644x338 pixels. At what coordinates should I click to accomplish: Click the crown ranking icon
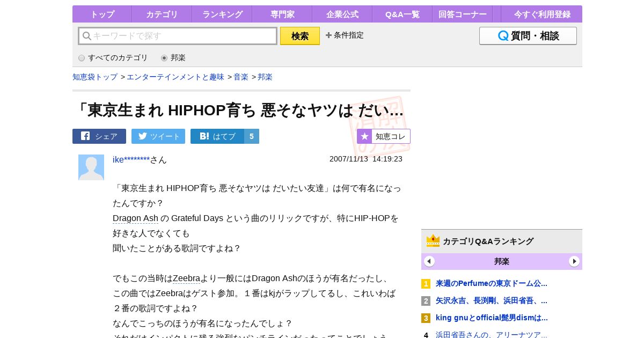[433, 241]
